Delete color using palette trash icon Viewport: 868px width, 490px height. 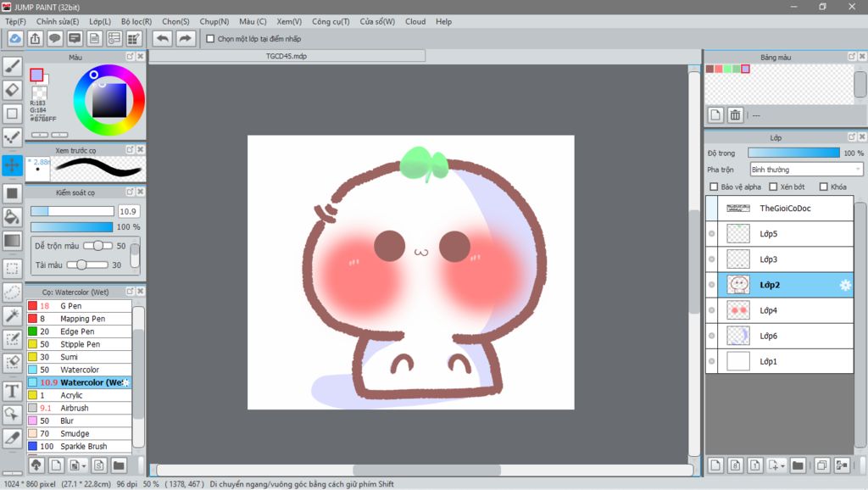point(735,114)
